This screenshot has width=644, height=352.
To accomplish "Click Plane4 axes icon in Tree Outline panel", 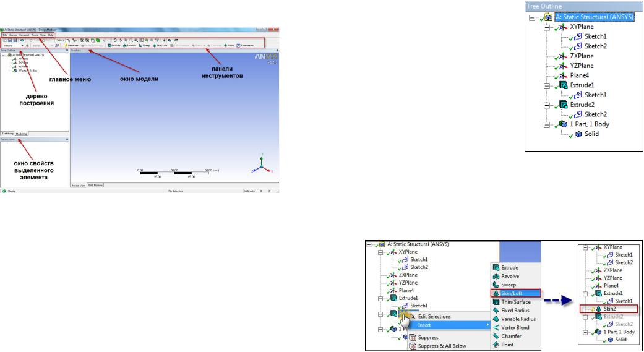I will (x=563, y=76).
